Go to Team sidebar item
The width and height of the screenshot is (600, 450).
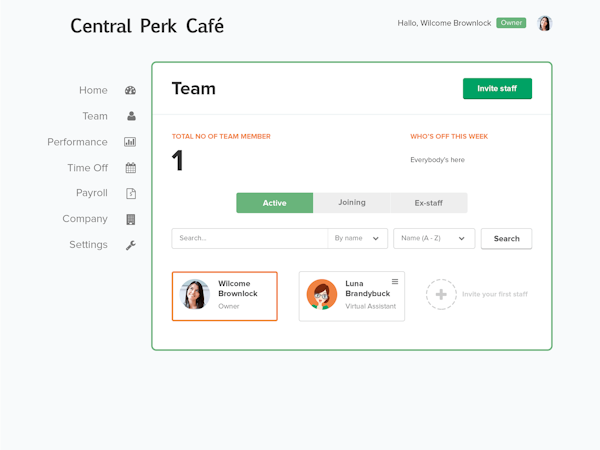(x=95, y=116)
